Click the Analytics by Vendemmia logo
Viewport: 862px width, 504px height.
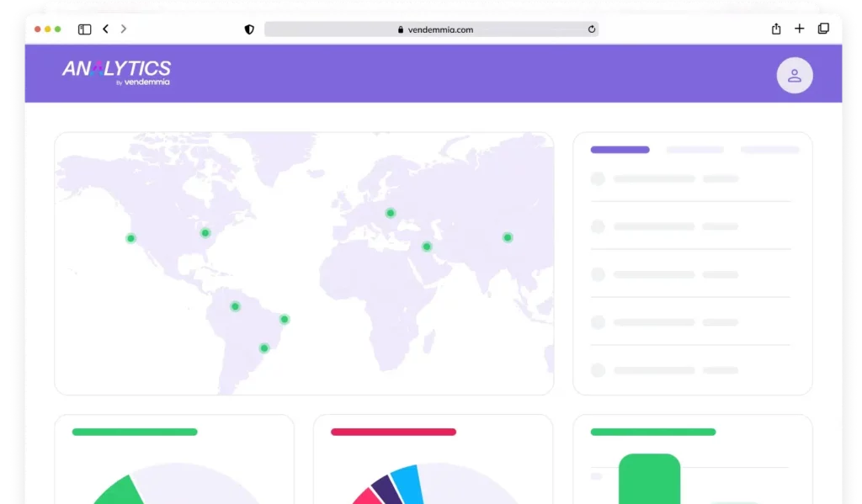coord(116,72)
